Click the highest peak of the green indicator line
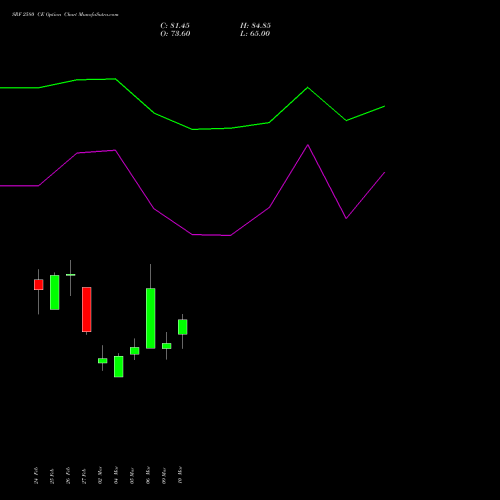Screen dimensions: 500x500 click(115, 79)
